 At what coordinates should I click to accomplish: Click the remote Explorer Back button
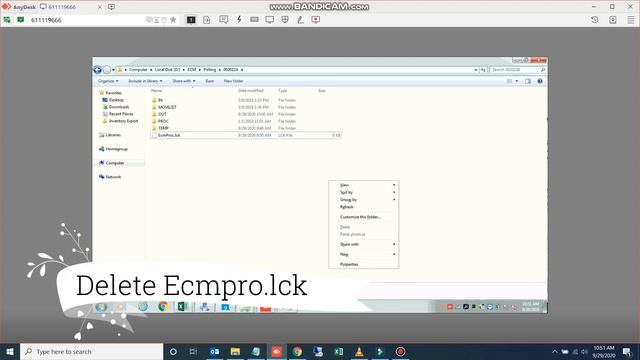click(x=97, y=70)
